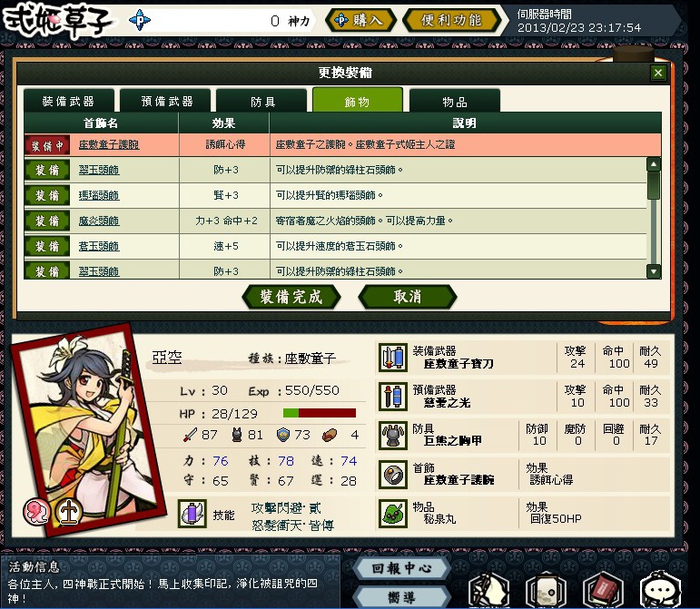The height and width of the screenshot is (609, 700).
Task: Open the 便利功能 menu button
Action: pos(451,20)
